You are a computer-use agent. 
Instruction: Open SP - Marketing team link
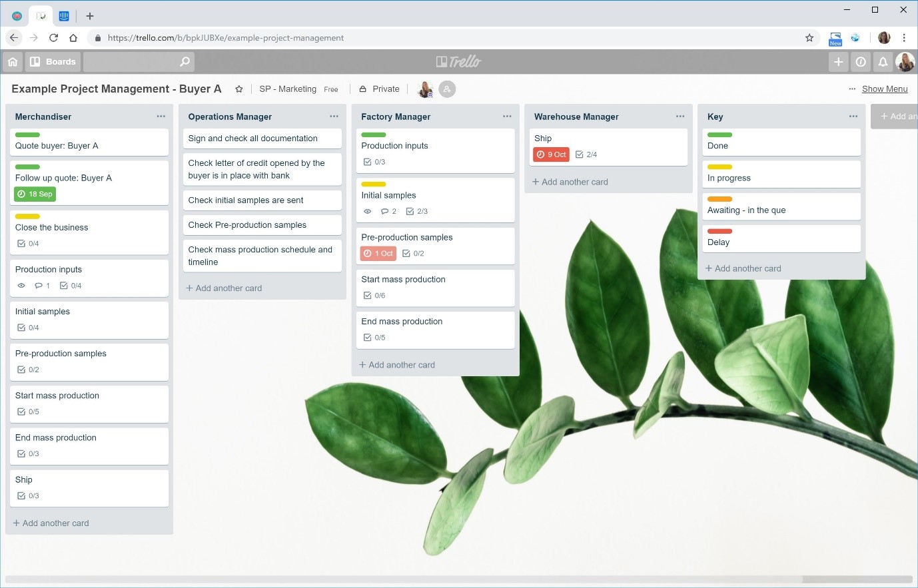point(288,89)
